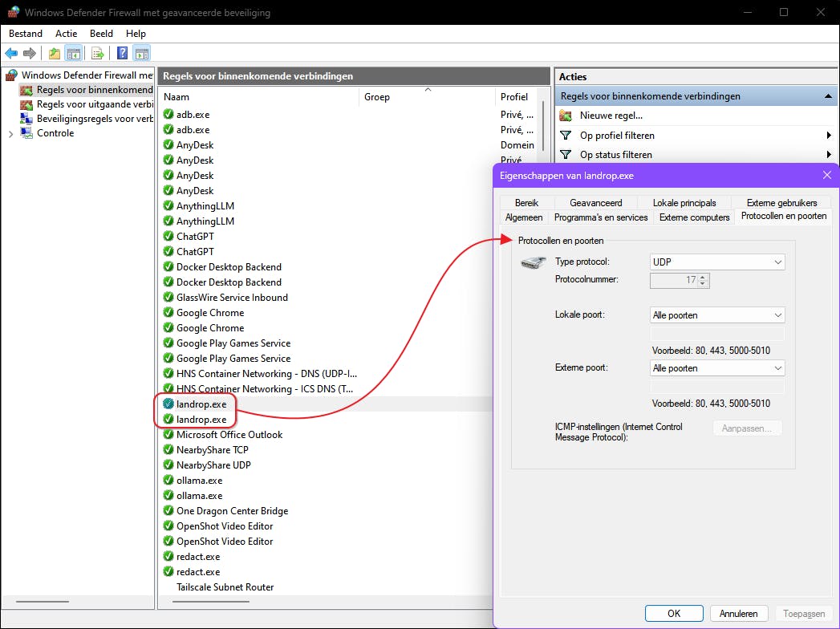The image size is (840, 629).
Task: Select the Controle tree node
Action: (x=55, y=133)
